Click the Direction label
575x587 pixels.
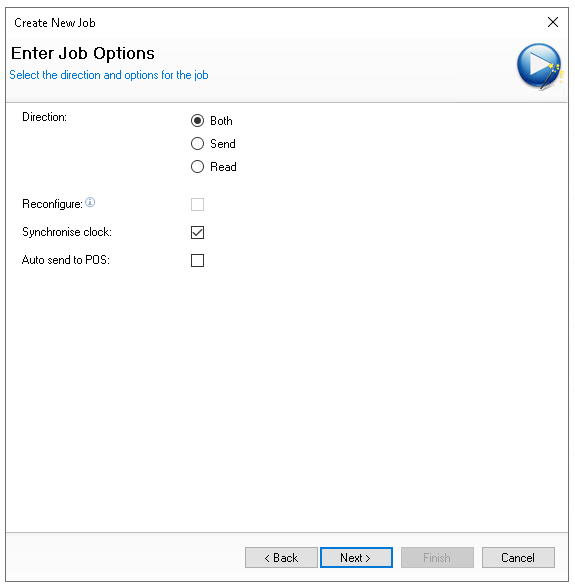click(x=45, y=117)
